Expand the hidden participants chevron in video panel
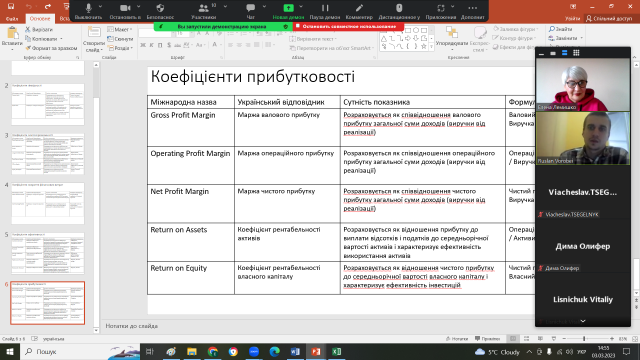The height and width of the screenshot is (360, 640). pos(583,321)
